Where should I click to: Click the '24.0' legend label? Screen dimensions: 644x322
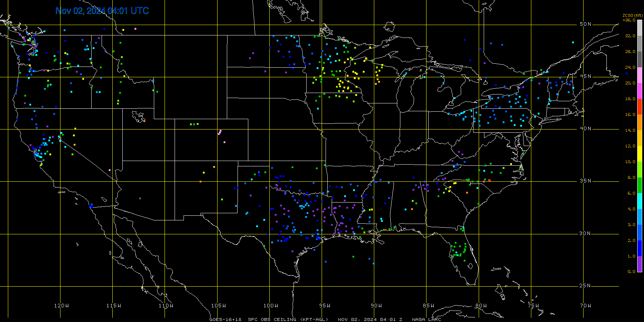[630, 67]
